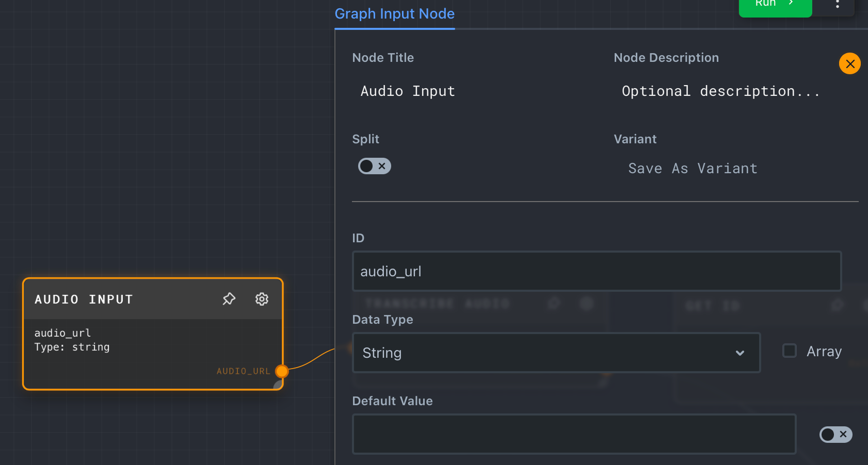Open the Data Type dropdown
Viewport: 868px width, 465px height.
click(556, 353)
